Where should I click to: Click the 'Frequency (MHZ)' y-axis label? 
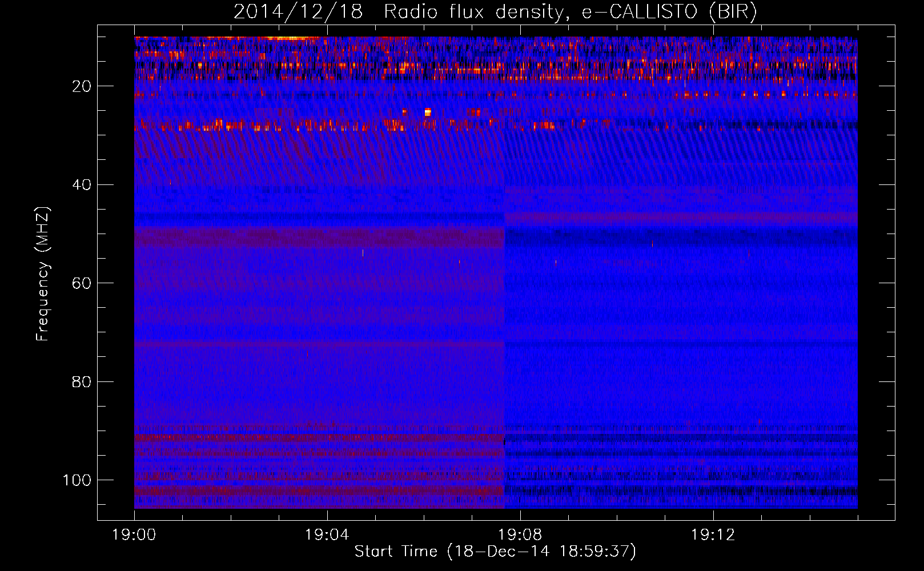point(43,274)
